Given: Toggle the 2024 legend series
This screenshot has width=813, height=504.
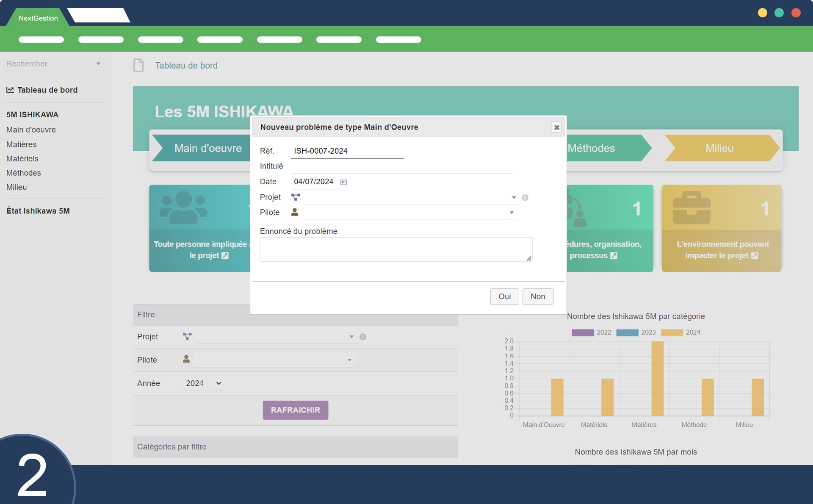Looking at the screenshot, I should pyautogui.click(x=672, y=332).
